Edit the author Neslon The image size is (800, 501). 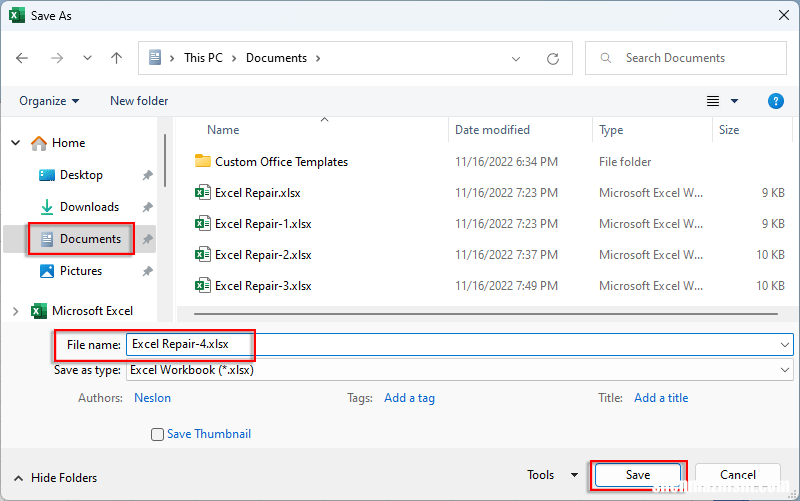[152, 398]
